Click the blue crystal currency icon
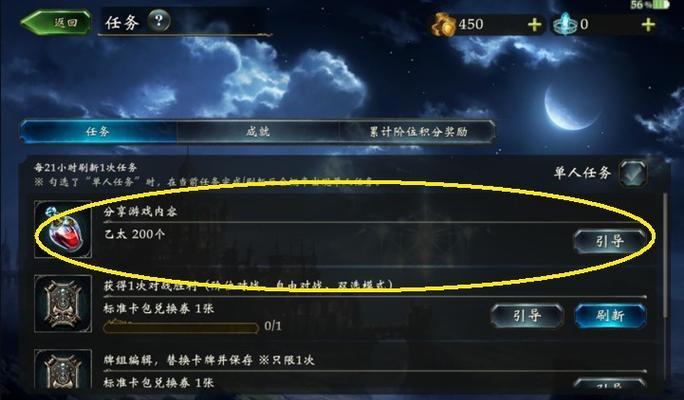684x400 pixels. coord(565,24)
